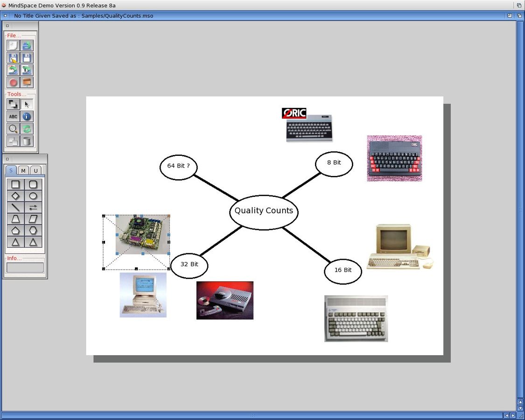Click the red circle icon

13,83
